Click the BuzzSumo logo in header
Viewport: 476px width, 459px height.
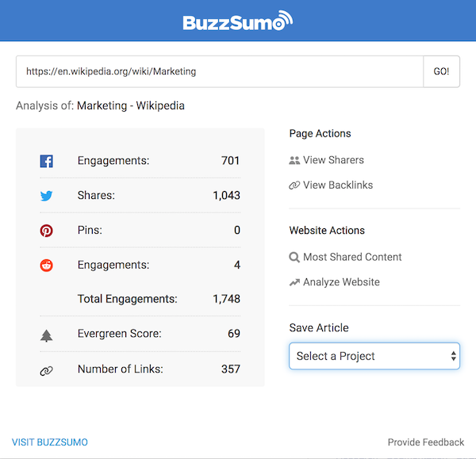pos(237,21)
